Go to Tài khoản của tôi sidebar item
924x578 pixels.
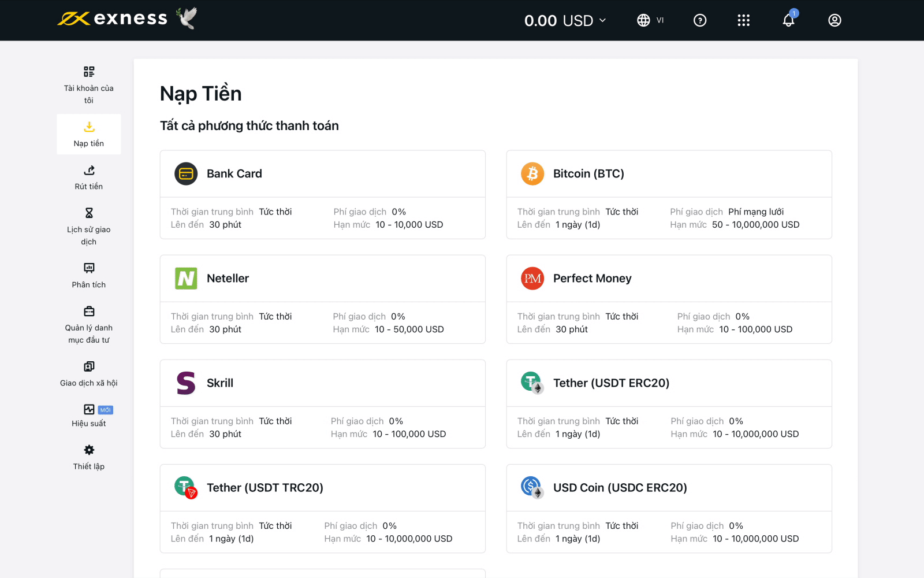tap(89, 85)
